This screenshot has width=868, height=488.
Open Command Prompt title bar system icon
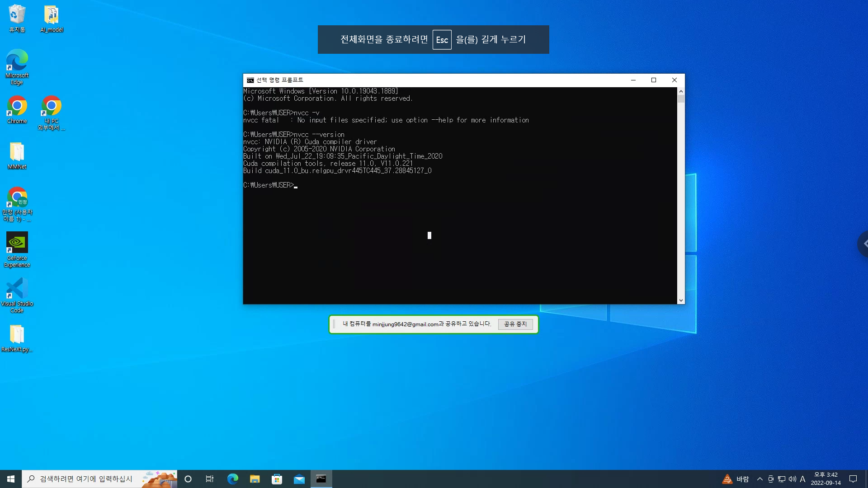tap(250, 80)
